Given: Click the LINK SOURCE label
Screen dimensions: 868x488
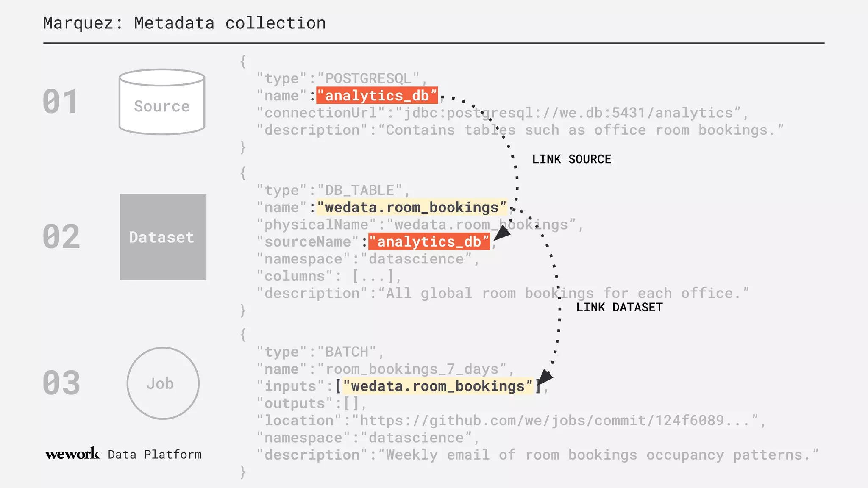Looking at the screenshot, I should [572, 159].
